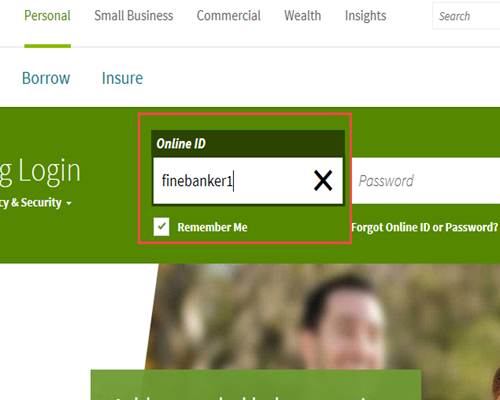Click the hero banner photo of man
The height and width of the screenshot is (400, 500).
pos(320,317)
